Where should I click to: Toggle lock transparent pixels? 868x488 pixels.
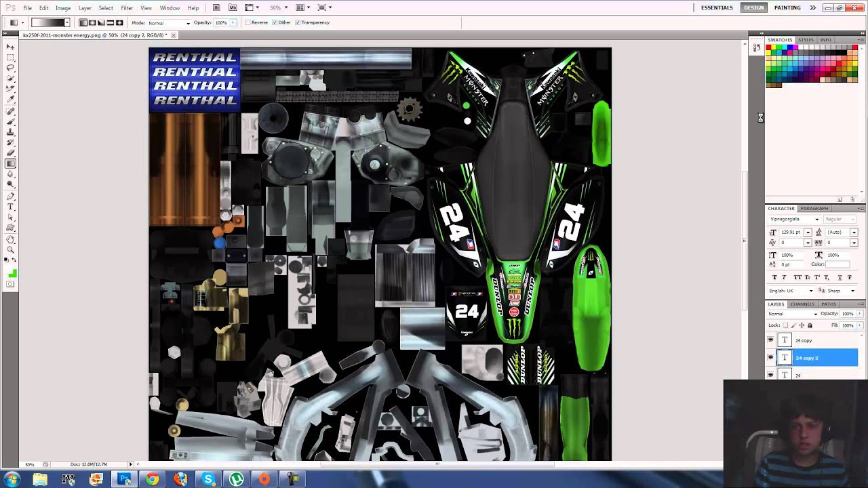click(785, 325)
